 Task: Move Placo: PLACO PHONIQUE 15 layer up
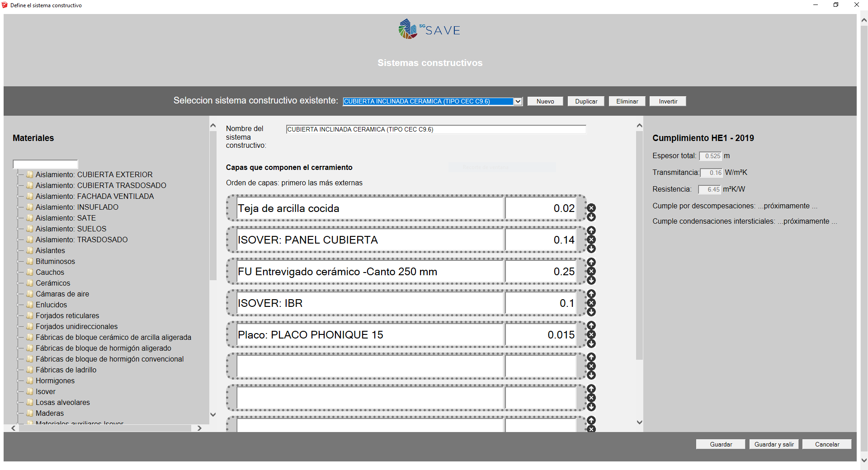(x=591, y=325)
